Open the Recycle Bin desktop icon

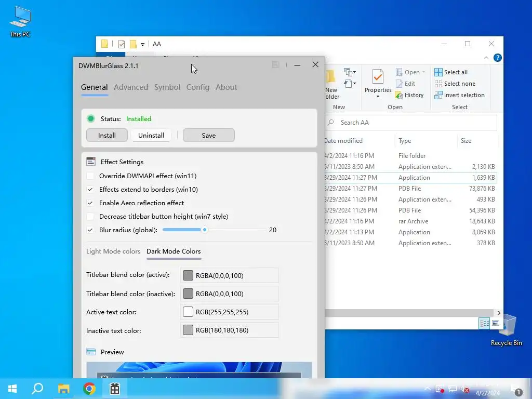507,330
